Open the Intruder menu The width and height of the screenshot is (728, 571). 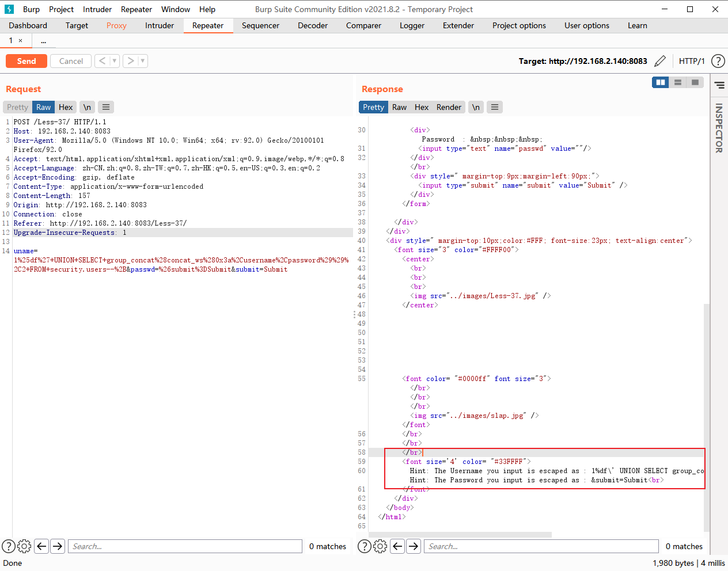97,9
